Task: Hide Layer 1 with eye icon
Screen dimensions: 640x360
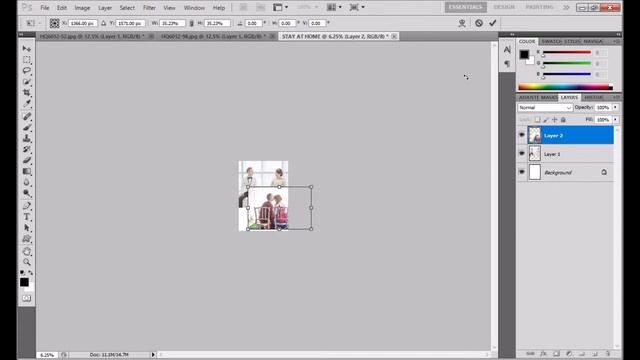Action: (x=522, y=153)
